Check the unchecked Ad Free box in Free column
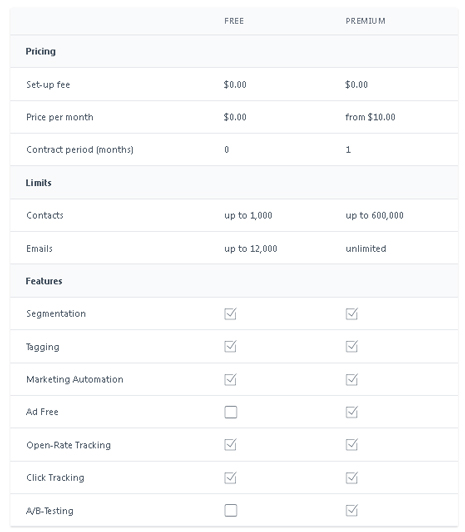Image resolution: width=465 pixels, height=532 pixels. pos(231,412)
